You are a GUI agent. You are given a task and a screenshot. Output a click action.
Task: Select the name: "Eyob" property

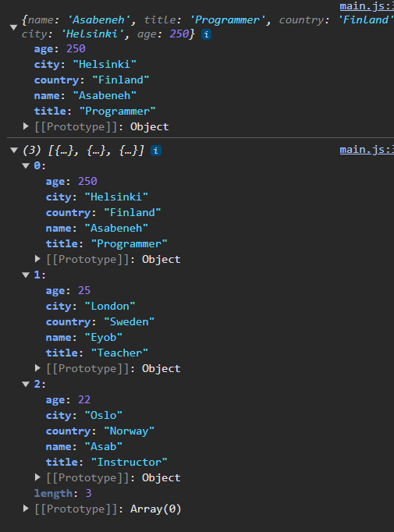[x=84, y=337]
